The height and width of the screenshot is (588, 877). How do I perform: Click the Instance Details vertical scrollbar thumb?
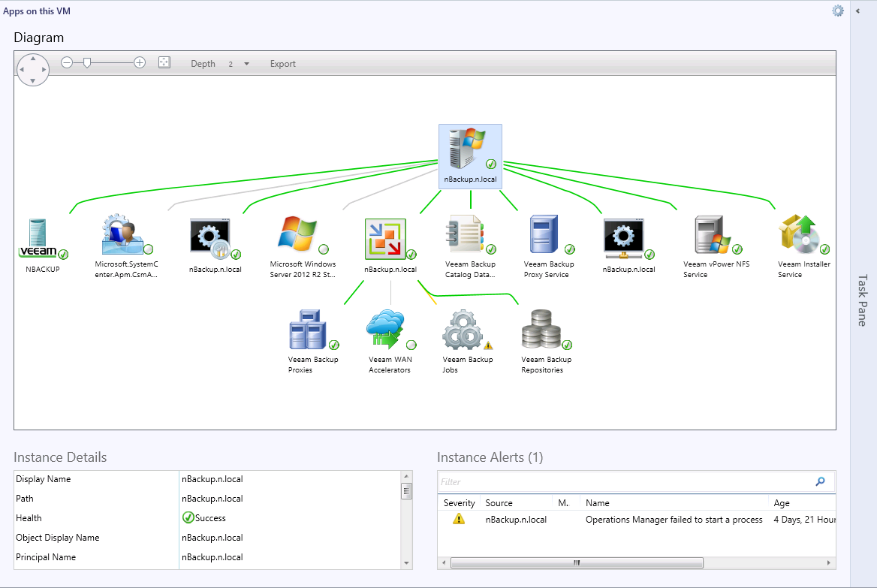coord(407,491)
